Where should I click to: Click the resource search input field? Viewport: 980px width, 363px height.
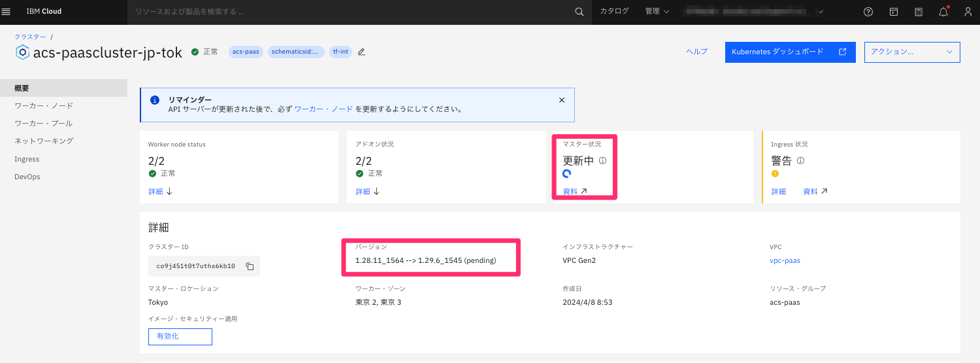pos(350,12)
